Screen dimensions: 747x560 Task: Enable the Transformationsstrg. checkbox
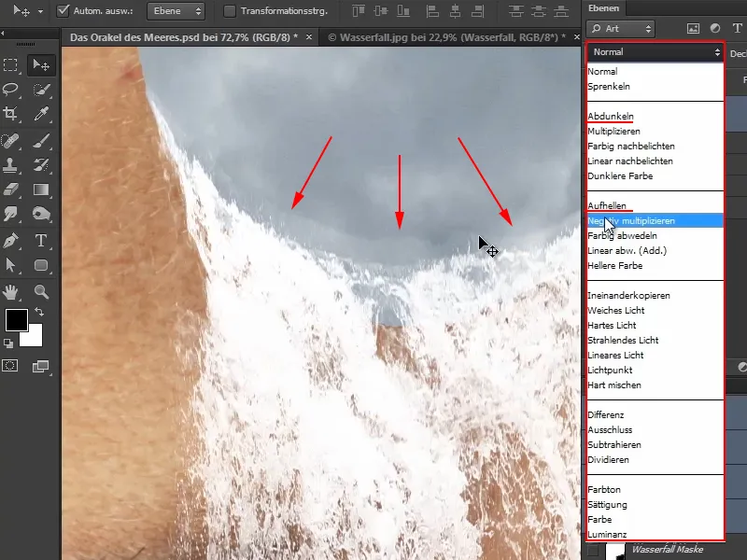click(x=230, y=11)
